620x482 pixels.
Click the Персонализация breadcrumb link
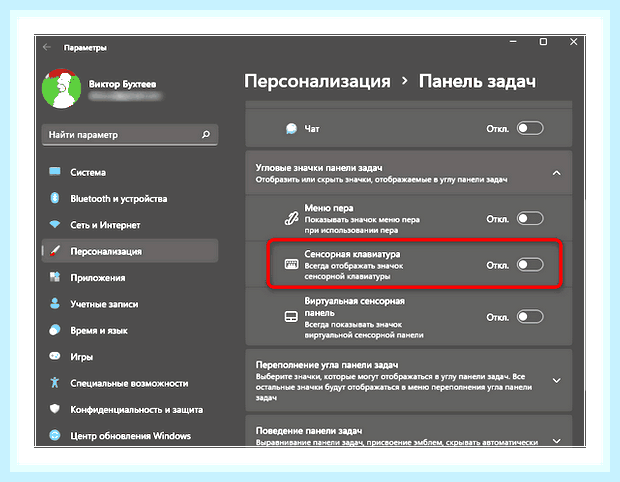click(x=317, y=81)
